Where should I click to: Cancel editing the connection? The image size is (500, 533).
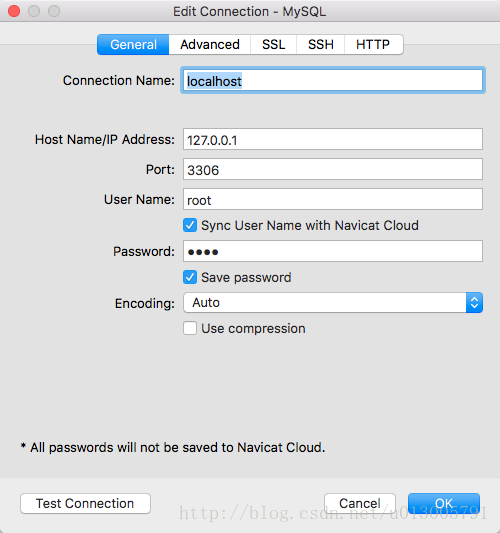pos(360,503)
